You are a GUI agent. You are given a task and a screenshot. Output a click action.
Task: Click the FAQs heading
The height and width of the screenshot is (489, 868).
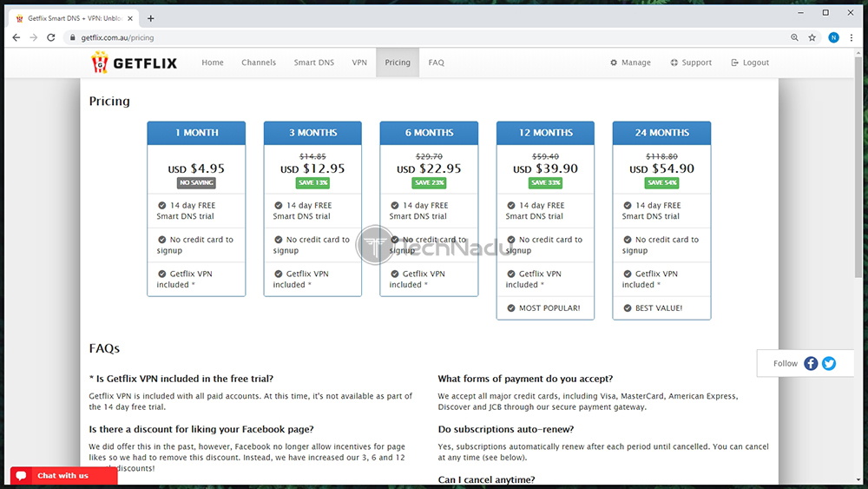pos(105,348)
